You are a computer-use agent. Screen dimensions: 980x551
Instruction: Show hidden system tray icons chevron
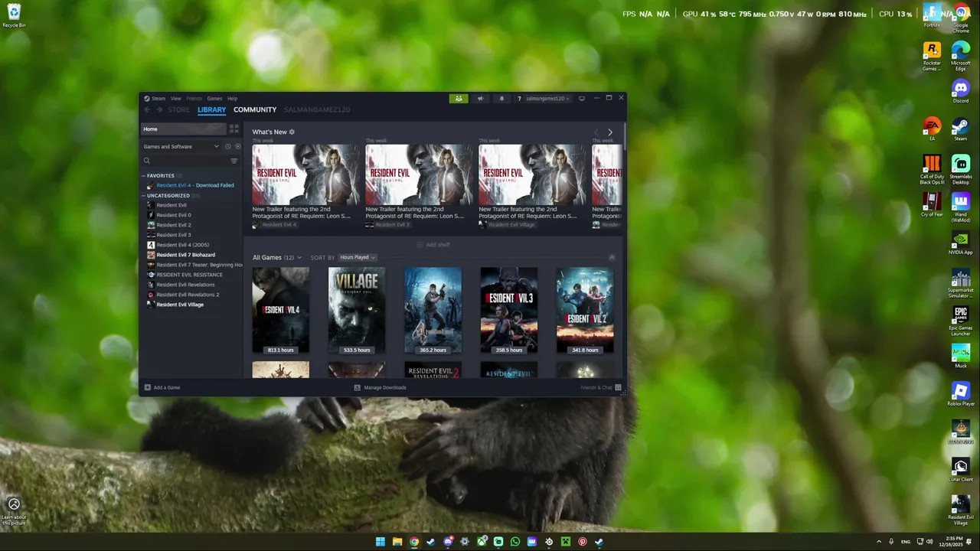(x=879, y=542)
